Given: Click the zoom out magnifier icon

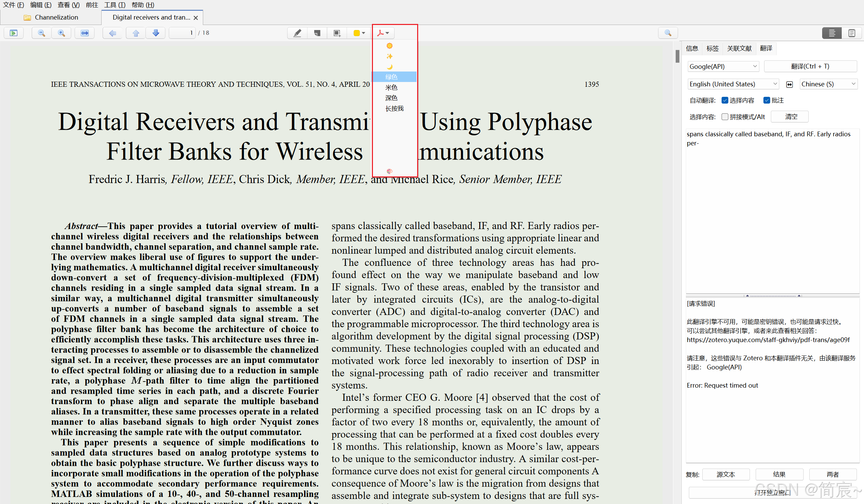Looking at the screenshot, I should pyautogui.click(x=41, y=33).
